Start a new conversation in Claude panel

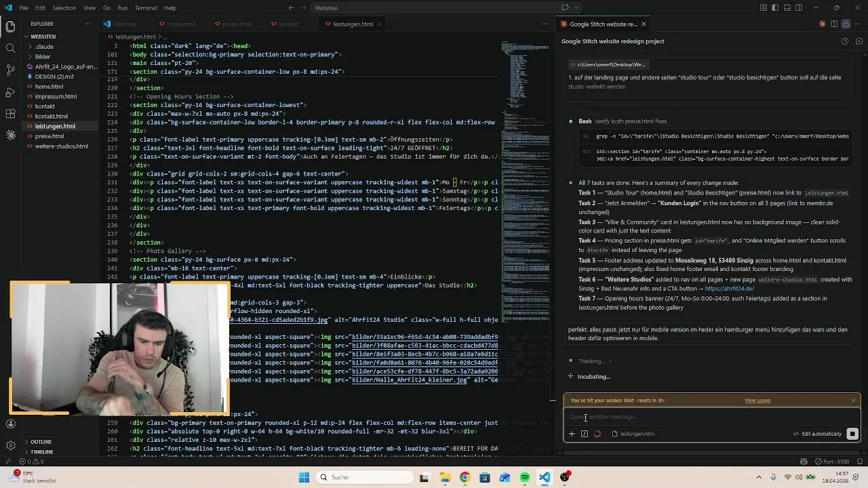pyautogui.click(x=859, y=41)
